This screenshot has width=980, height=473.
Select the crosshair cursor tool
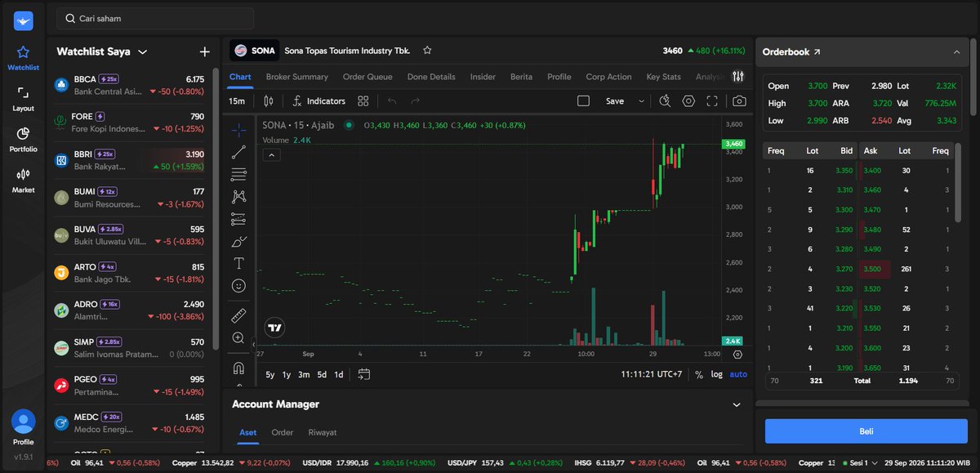tap(238, 129)
